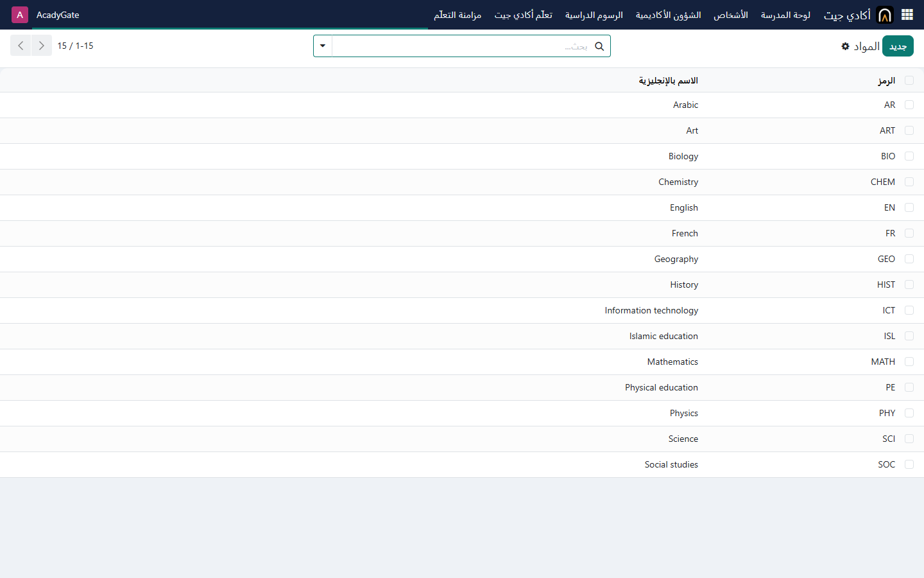Viewport: 924px width, 578px height.
Task: Open the الشؤون الأكاديمية menu
Action: point(668,15)
